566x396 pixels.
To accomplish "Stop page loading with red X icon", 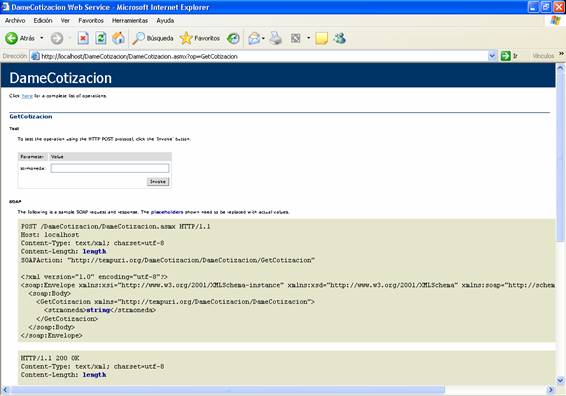I will pyautogui.click(x=83, y=38).
